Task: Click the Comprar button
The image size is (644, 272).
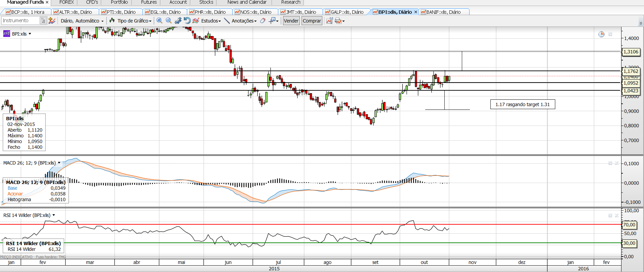Action: (x=312, y=21)
